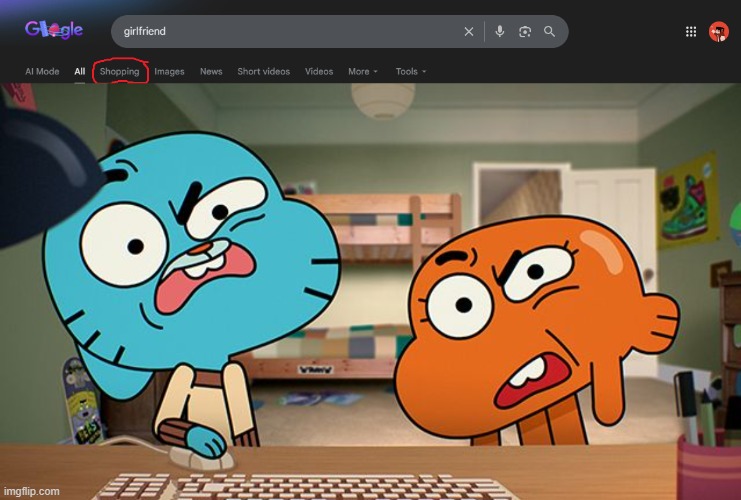Viewport: 741px width, 500px height.
Task: Click the Google doodle logo
Action: tap(54, 30)
